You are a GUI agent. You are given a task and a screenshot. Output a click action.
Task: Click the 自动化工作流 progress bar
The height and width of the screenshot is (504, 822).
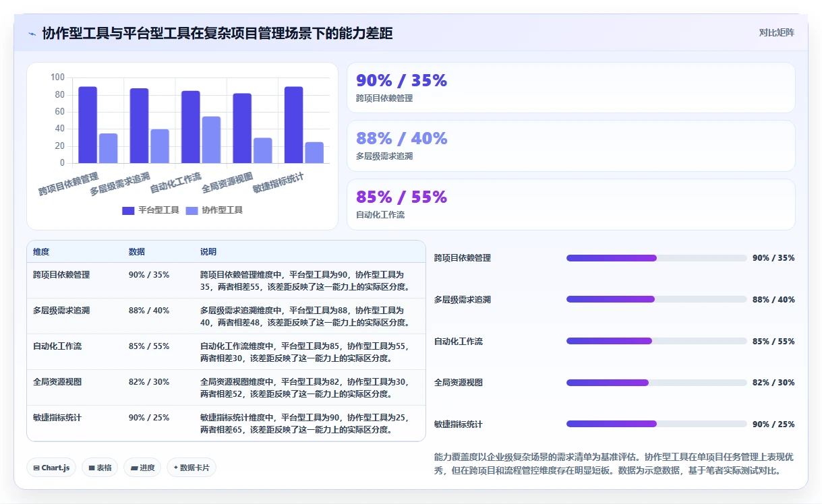(657, 341)
